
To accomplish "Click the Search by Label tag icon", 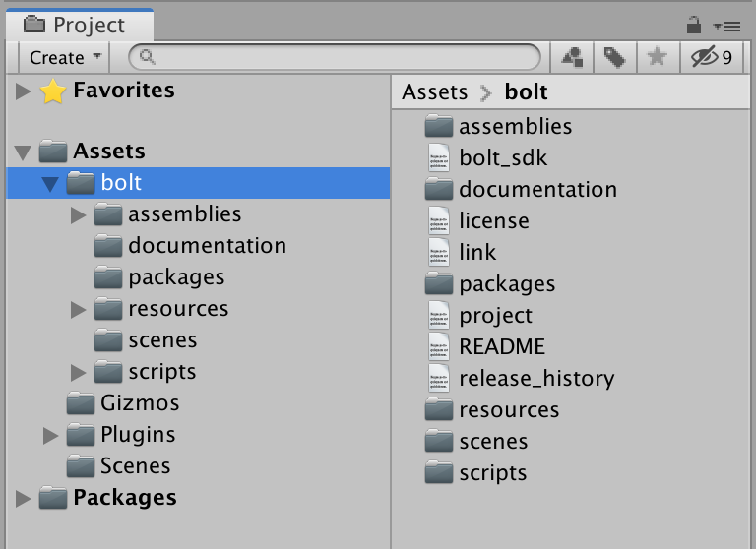I will [x=614, y=57].
